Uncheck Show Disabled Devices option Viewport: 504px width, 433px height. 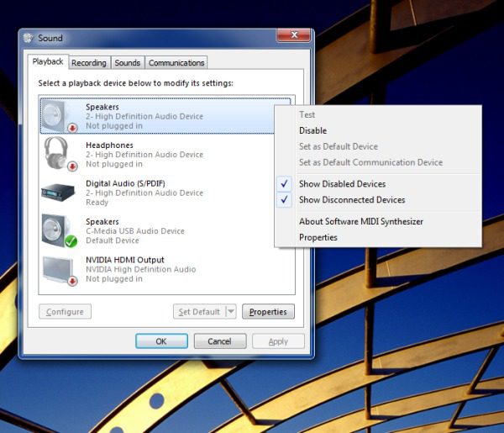coord(342,184)
